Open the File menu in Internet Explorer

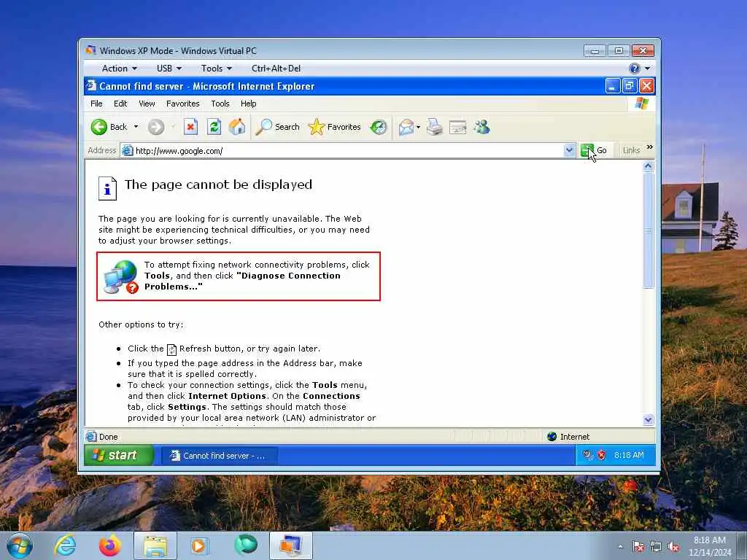pos(96,104)
